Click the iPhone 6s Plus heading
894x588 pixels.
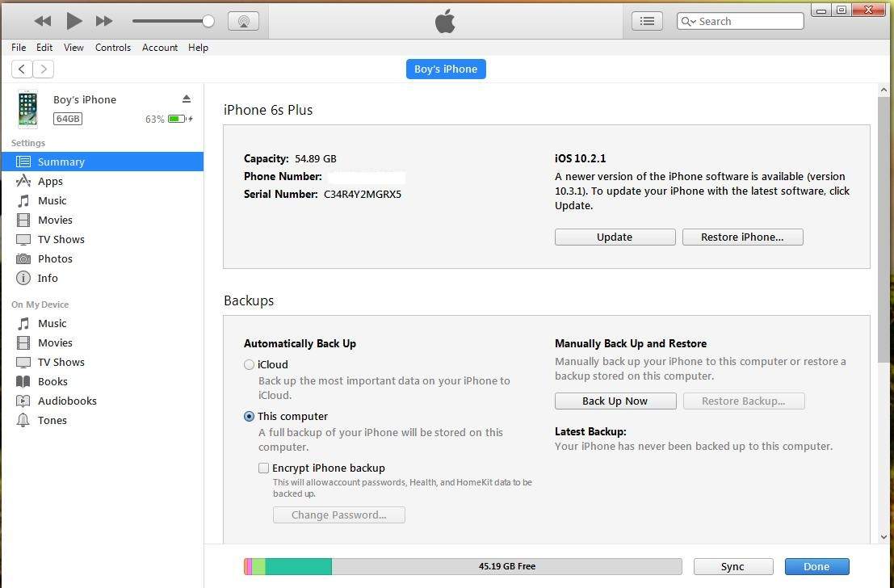point(268,110)
